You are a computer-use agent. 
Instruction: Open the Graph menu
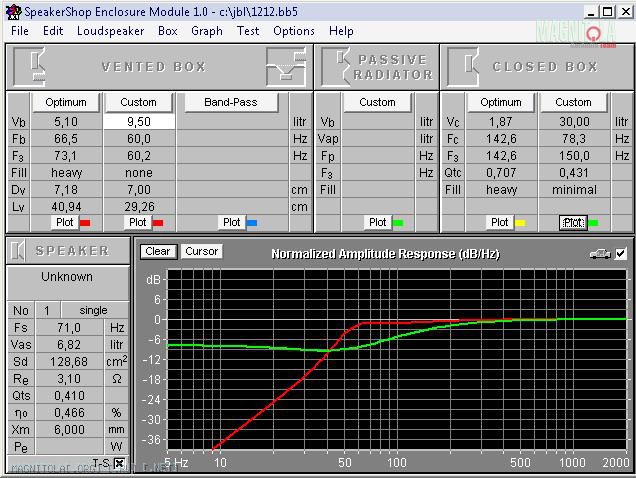point(207,31)
